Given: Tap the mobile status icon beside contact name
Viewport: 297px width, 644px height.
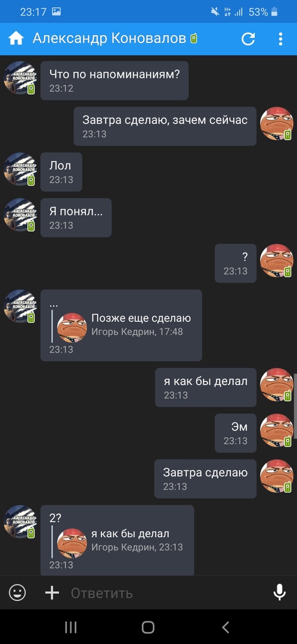Looking at the screenshot, I should click(194, 39).
